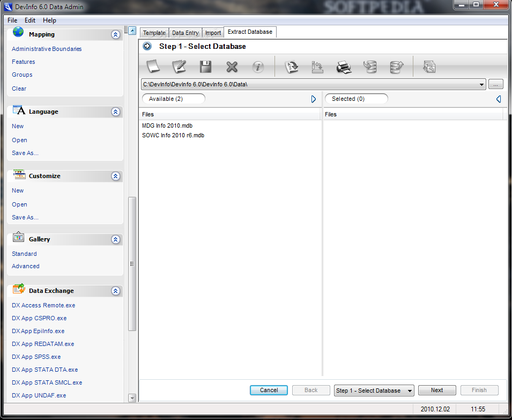Click Open under Language

(20, 140)
